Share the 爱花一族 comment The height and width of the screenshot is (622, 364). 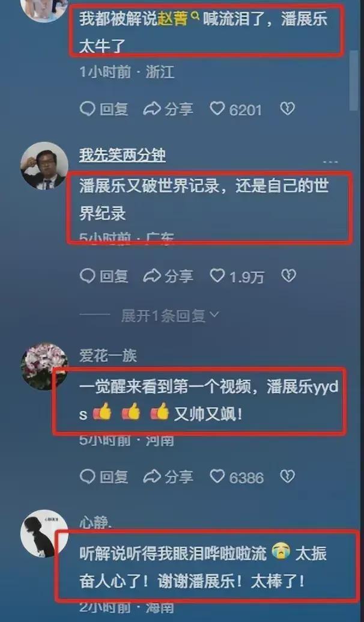point(168,477)
